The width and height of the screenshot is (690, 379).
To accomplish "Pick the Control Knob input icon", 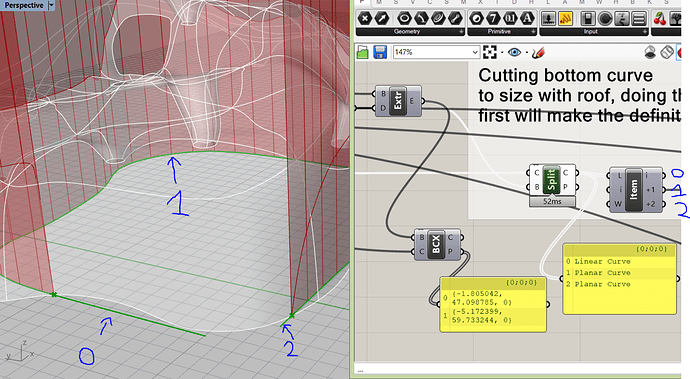I will click(605, 18).
